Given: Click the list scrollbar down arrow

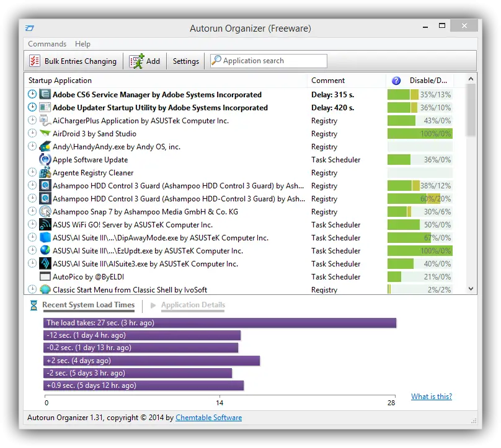Looking at the screenshot, I should [x=471, y=289].
